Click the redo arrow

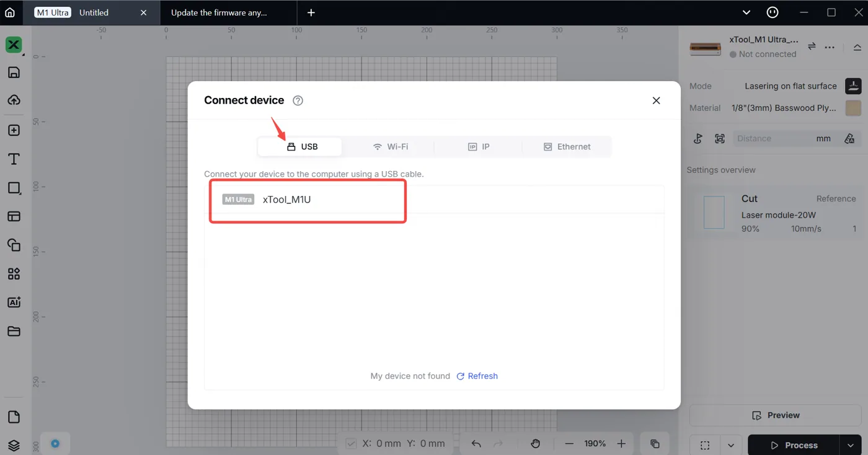(498, 444)
